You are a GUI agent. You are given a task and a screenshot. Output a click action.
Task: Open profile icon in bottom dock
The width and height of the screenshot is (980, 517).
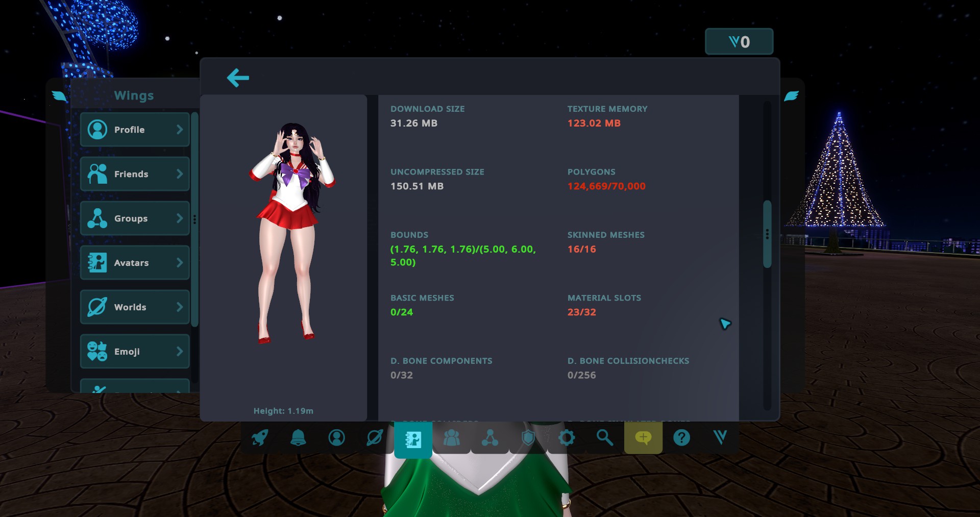click(336, 437)
